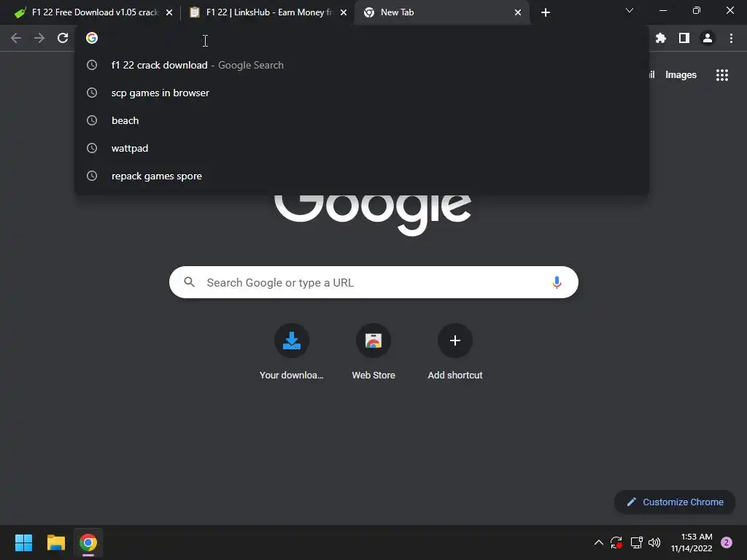Toggle the side panel icon
The height and width of the screenshot is (560, 747).
coord(684,38)
